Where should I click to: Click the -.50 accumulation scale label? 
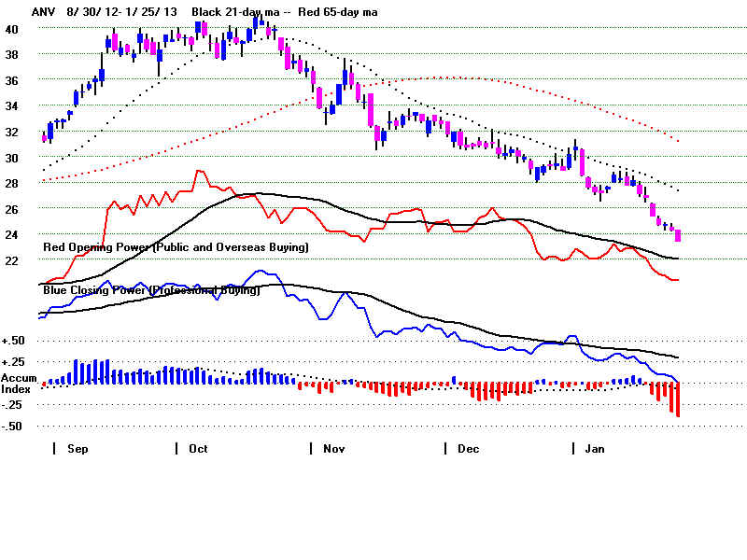pos(15,427)
